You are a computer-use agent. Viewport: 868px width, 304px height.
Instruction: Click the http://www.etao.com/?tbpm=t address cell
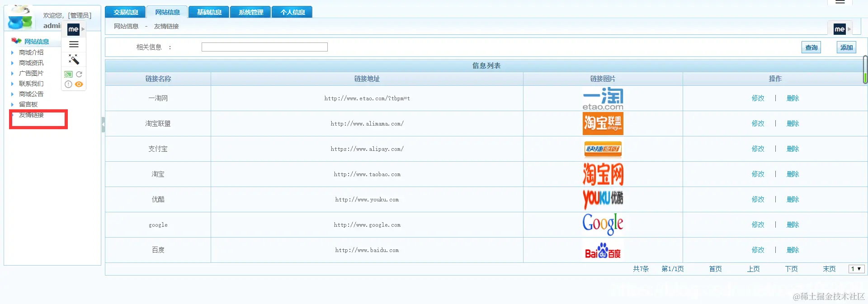367,98
